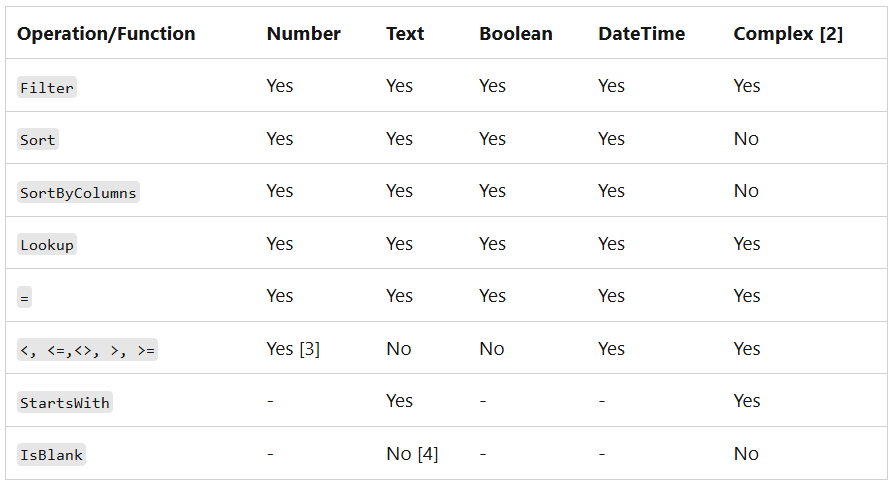Select the Number column header
The width and height of the screenshot is (896, 487).
(x=303, y=34)
